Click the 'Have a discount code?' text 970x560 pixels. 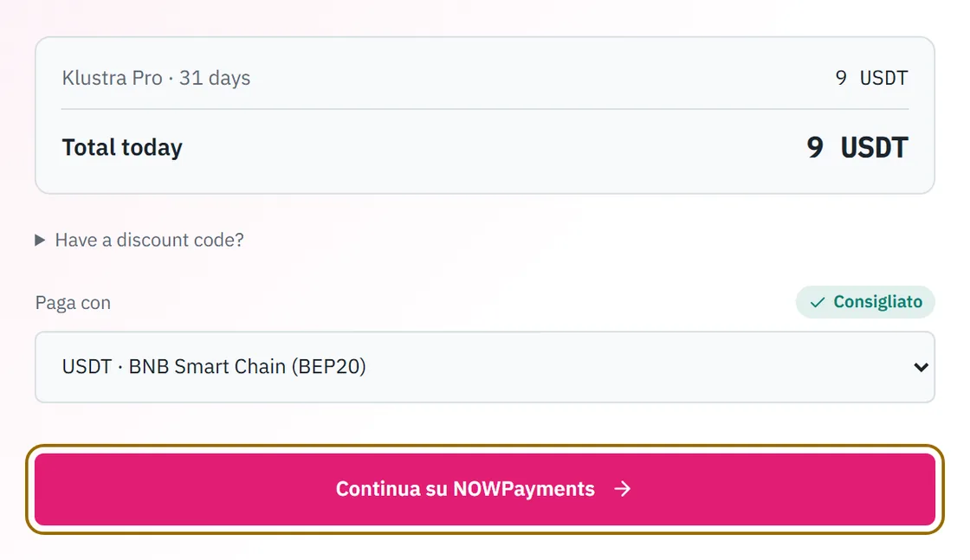point(149,240)
